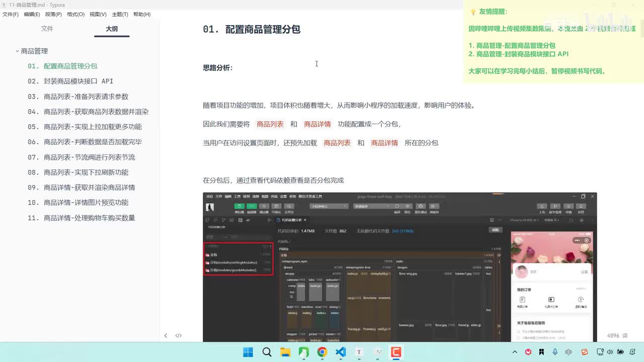Open the 帮助(H) menu

[142, 14]
